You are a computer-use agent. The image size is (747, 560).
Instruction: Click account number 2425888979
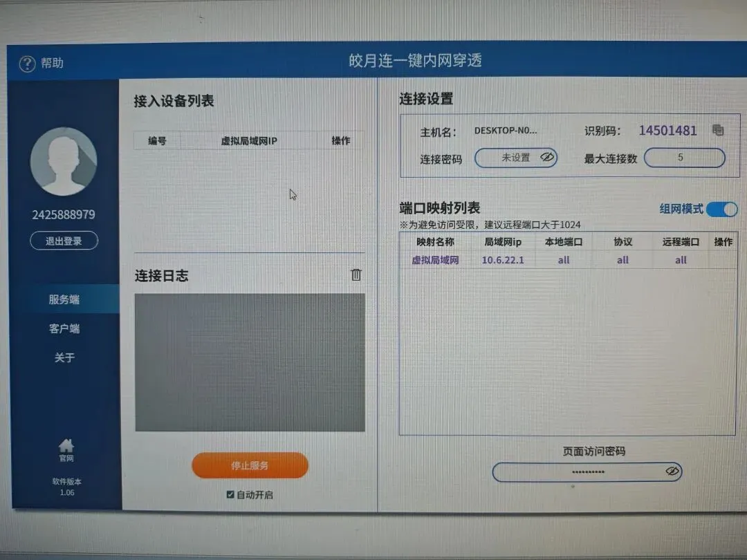pyautogui.click(x=64, y=215)
